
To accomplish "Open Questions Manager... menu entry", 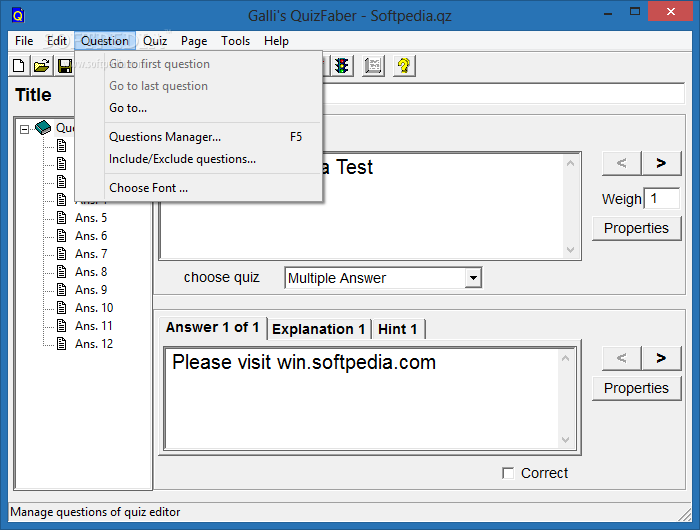I will [x=199, y=137].
